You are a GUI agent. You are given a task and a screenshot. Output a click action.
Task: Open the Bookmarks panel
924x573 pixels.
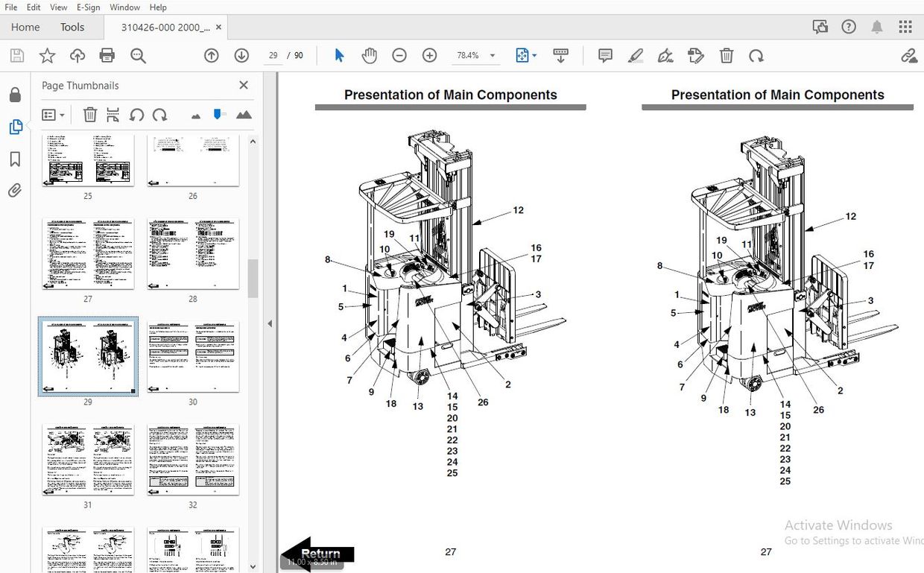pyautogui.click(x=16, y=159)
